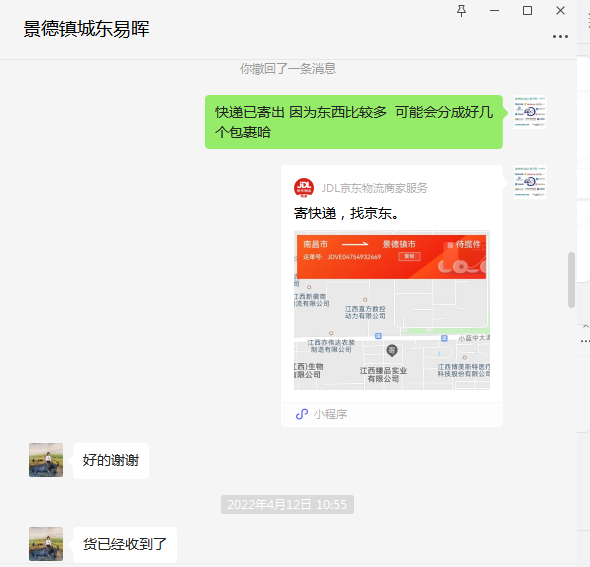Click the JDL京东物流商家服务 source label
Screen dimensions: 590x567
click(374, 188)
